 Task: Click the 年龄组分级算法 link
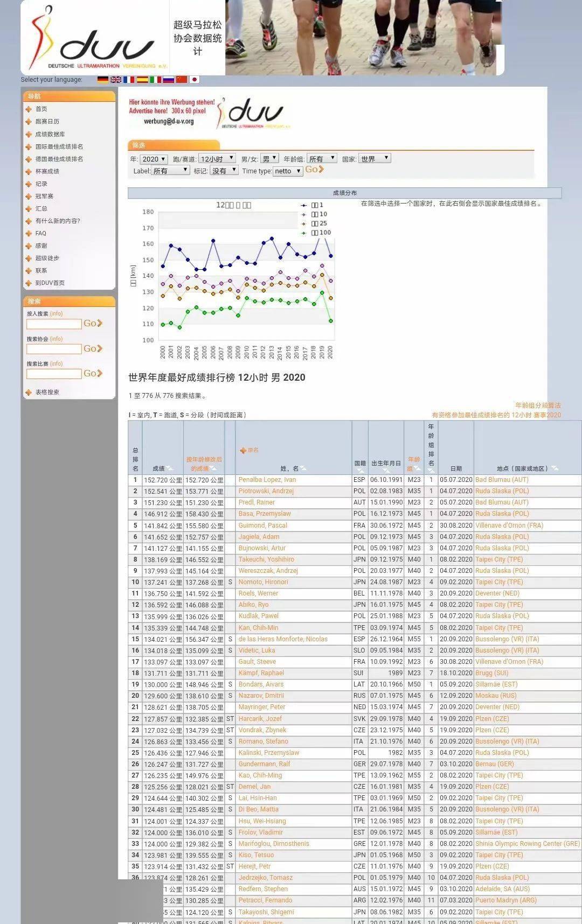click(538, 405)
